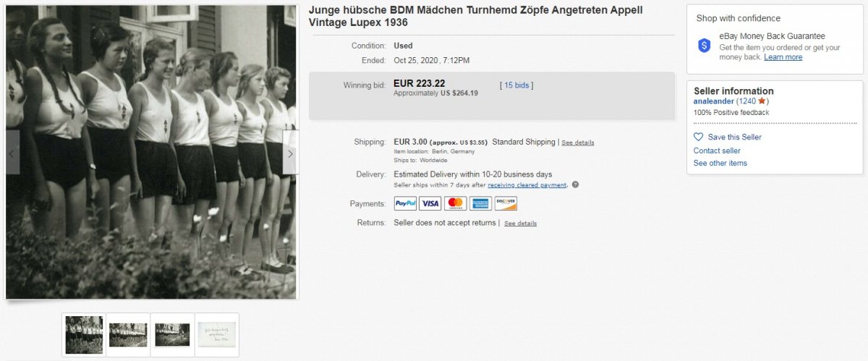868x361 pixels.
Task: Click the VISA payment icon
Action: pos(430,203)
